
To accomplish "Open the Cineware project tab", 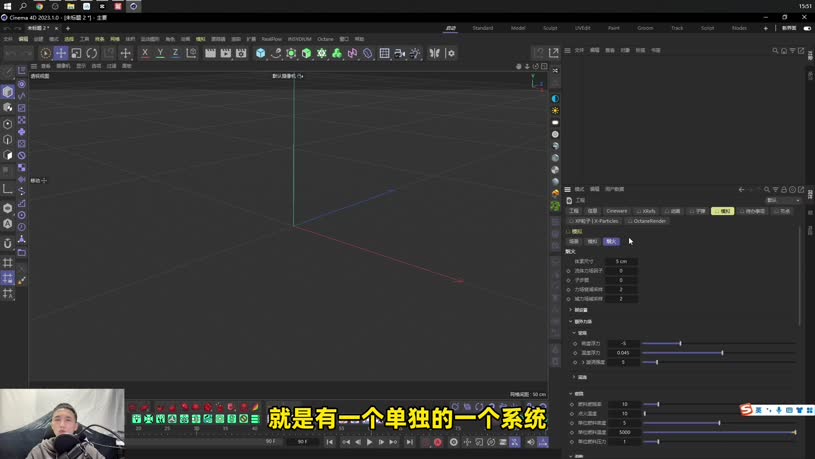I will tap(616, 211).
